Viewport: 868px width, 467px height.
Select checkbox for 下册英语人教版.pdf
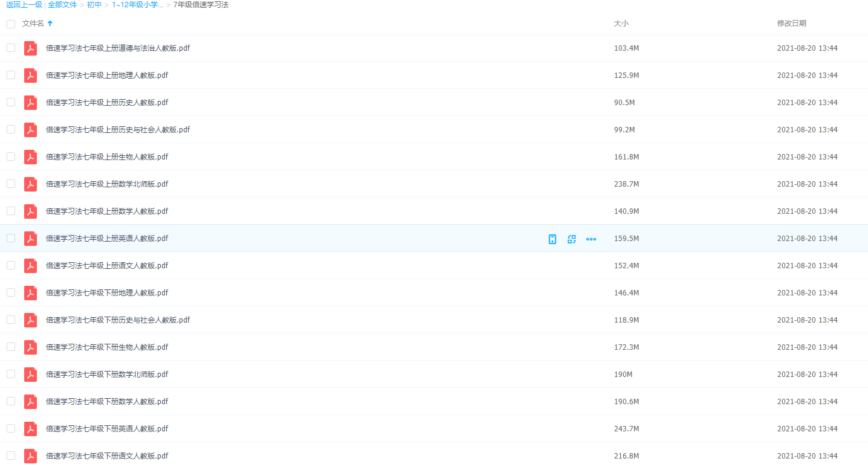coord(11,428)
